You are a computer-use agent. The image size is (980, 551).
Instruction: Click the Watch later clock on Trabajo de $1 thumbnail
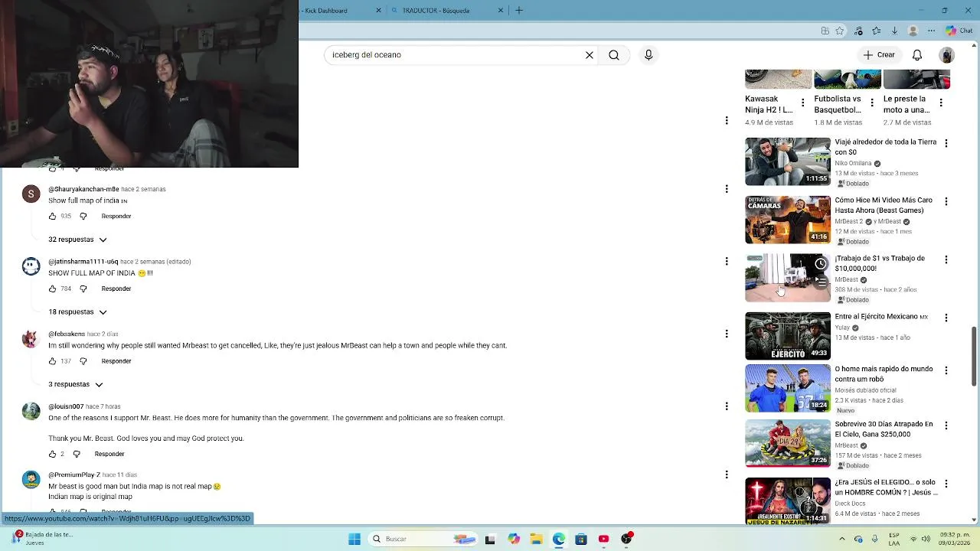click(x=821, y=264)
